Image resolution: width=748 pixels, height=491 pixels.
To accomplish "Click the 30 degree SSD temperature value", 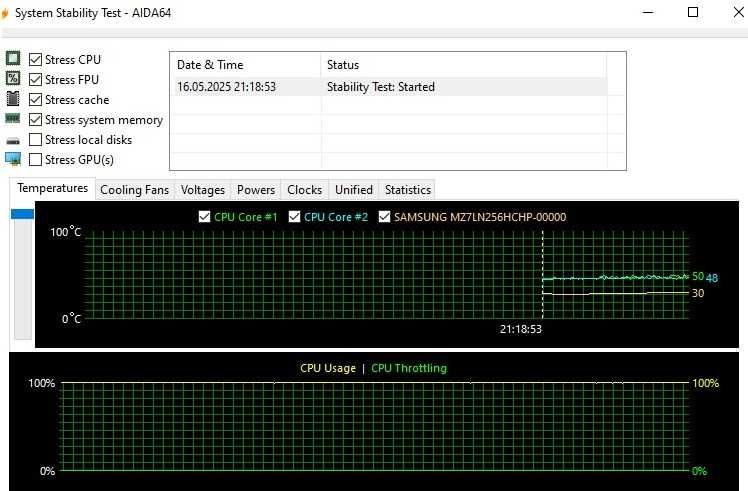I will [x=698, y=293].
